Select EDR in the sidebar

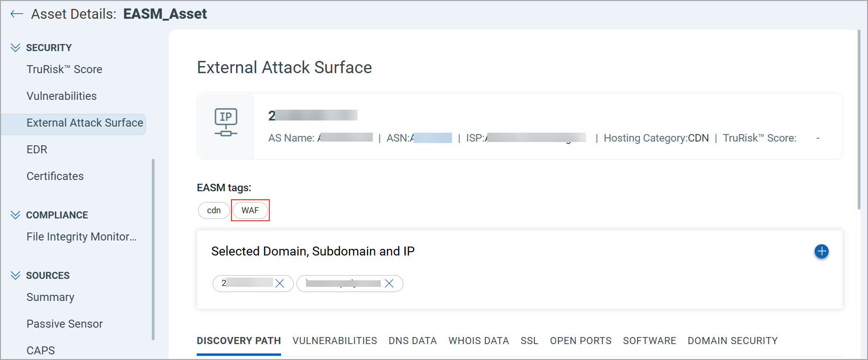click(37, 150)
